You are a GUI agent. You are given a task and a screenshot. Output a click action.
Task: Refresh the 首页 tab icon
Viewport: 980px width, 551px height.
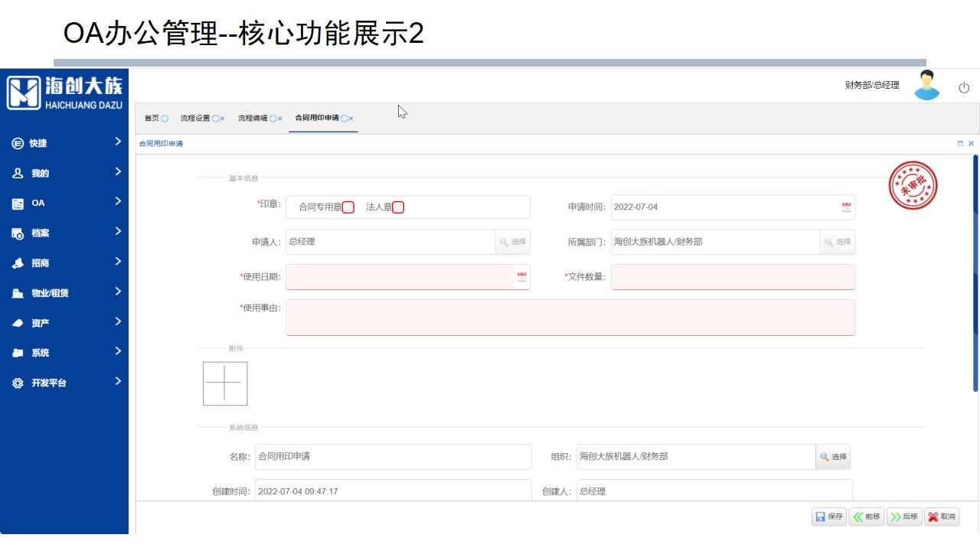165,119
